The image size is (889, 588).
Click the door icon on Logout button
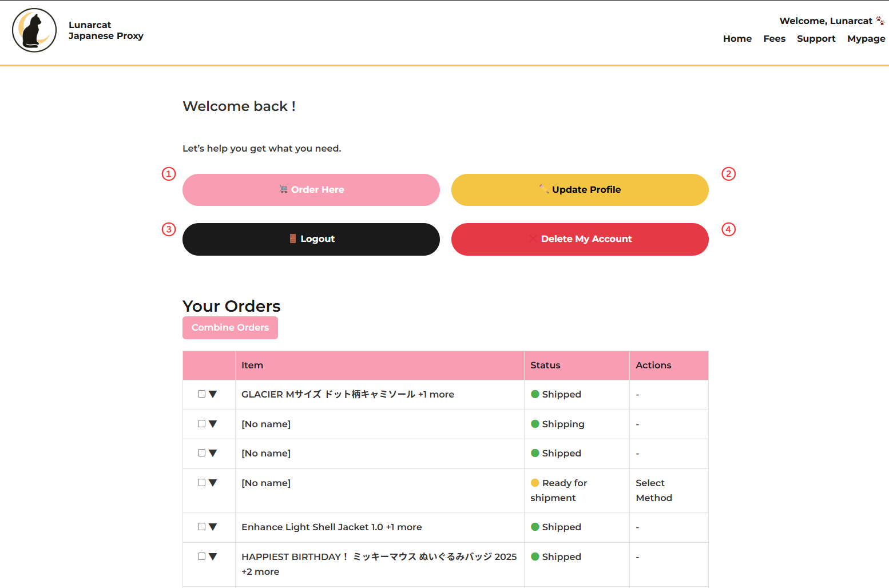click(293, 239)
